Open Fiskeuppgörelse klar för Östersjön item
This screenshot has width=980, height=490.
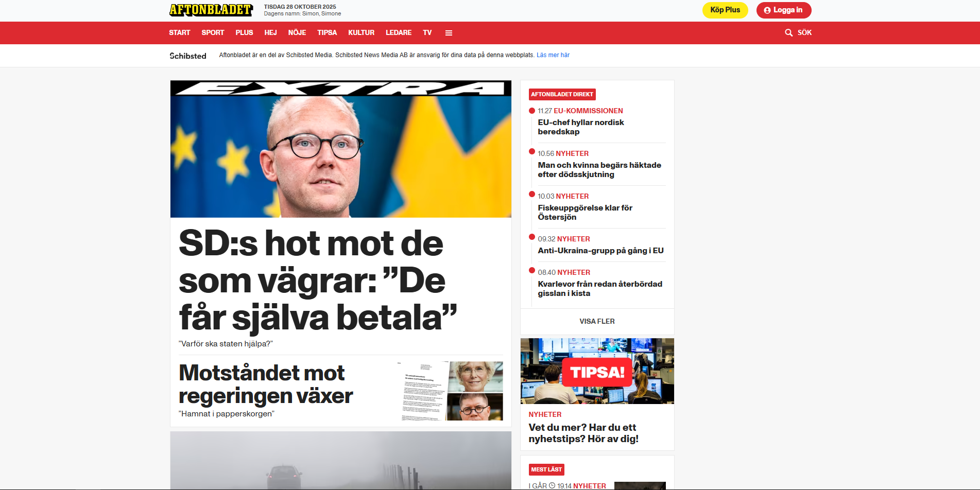click(x=585, y=213)
